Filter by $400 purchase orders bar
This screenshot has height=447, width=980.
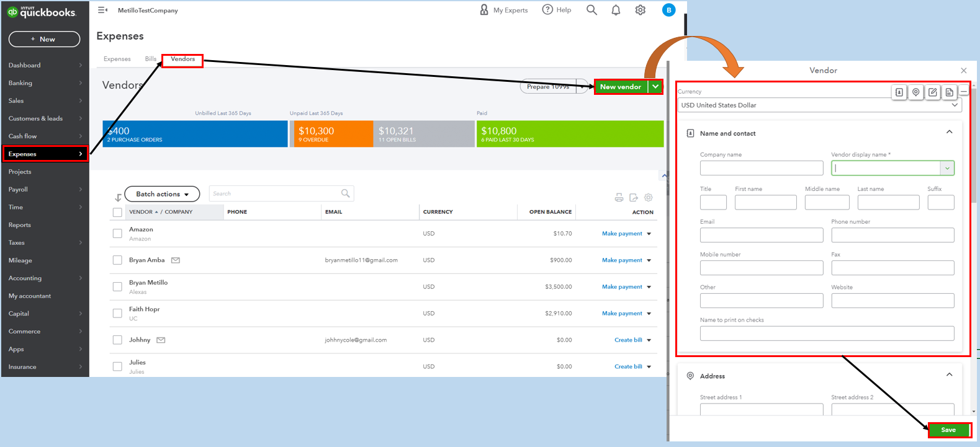[x=195, y=134]
